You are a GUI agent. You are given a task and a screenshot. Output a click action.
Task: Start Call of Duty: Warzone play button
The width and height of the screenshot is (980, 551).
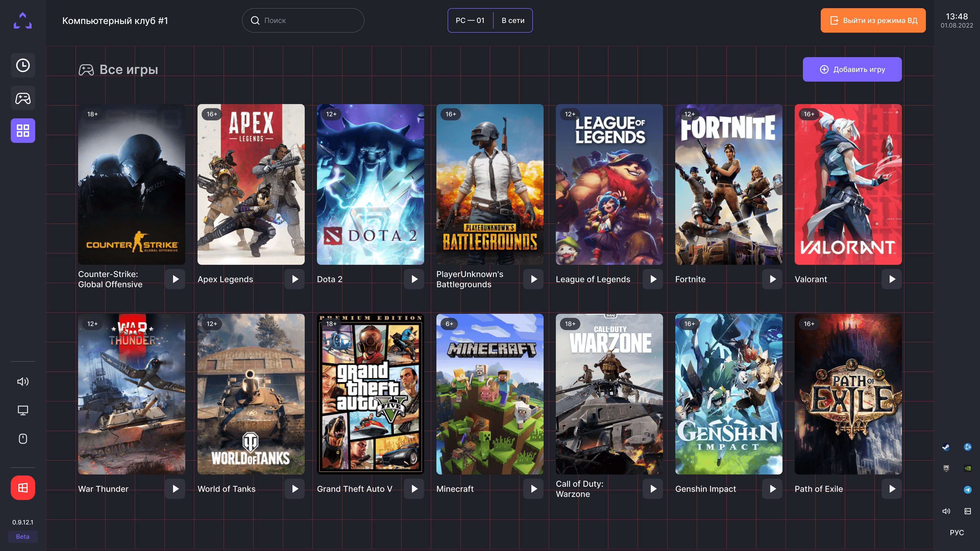(x=653, y=489)
